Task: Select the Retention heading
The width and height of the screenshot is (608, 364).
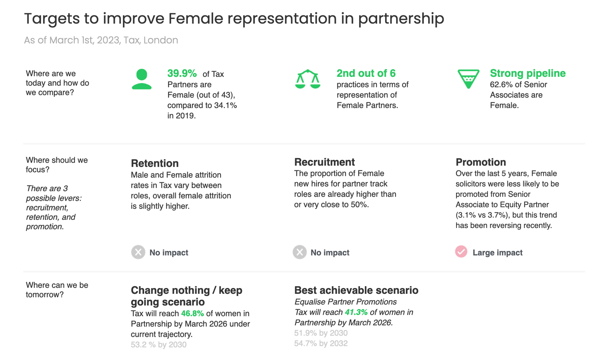Action: click(x=155, y=163)
